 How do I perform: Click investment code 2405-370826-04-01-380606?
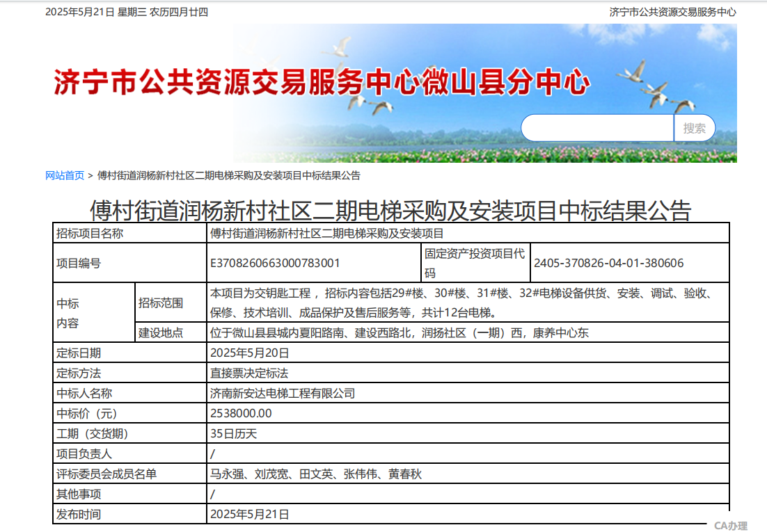[x=608, y=263]
